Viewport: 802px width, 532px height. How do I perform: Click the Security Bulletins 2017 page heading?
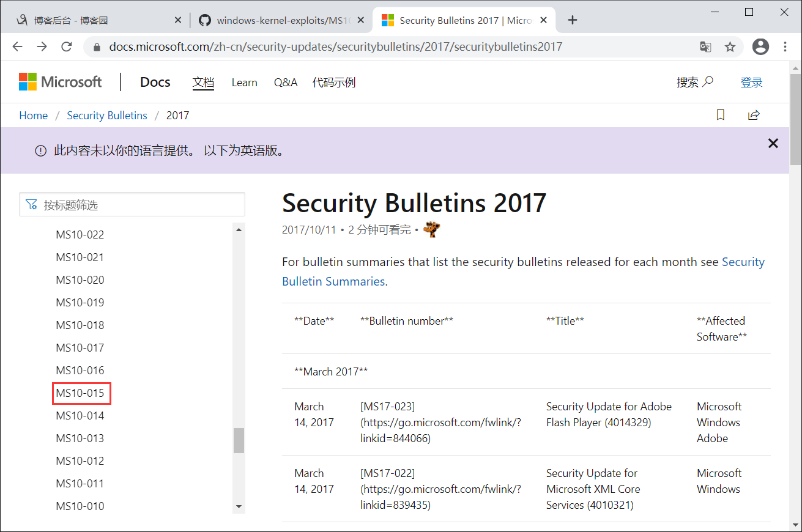click(x=414, y=203)
